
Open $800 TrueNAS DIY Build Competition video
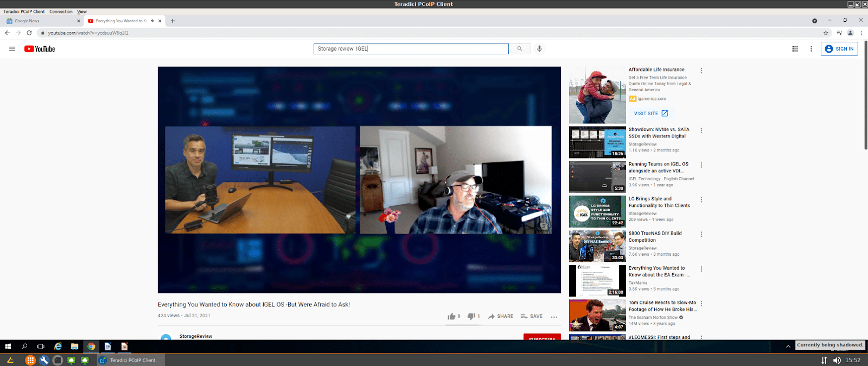[x=655, y=237]
